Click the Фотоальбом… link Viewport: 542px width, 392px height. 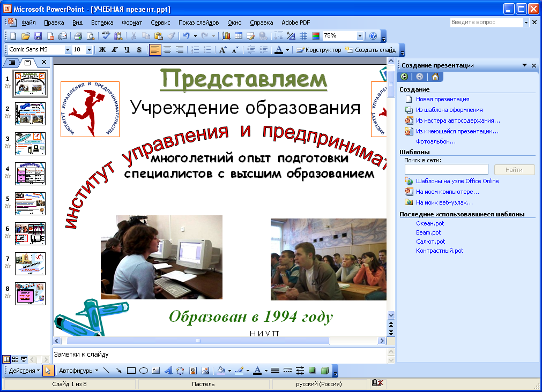pos(435,141)
